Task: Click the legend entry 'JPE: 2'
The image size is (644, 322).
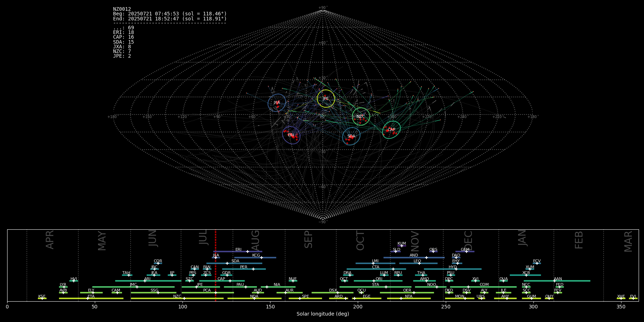Action: click(x=122, y=56)
